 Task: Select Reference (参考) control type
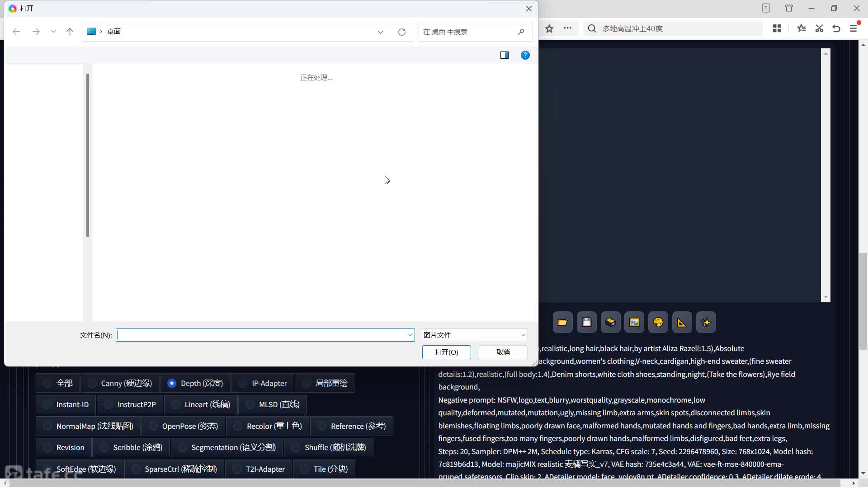[352, 426]
